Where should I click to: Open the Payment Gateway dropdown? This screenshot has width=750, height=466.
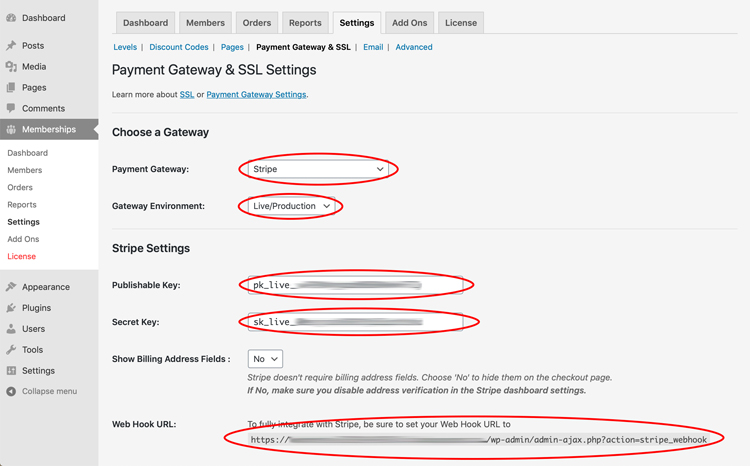click(x=318, y=170)
